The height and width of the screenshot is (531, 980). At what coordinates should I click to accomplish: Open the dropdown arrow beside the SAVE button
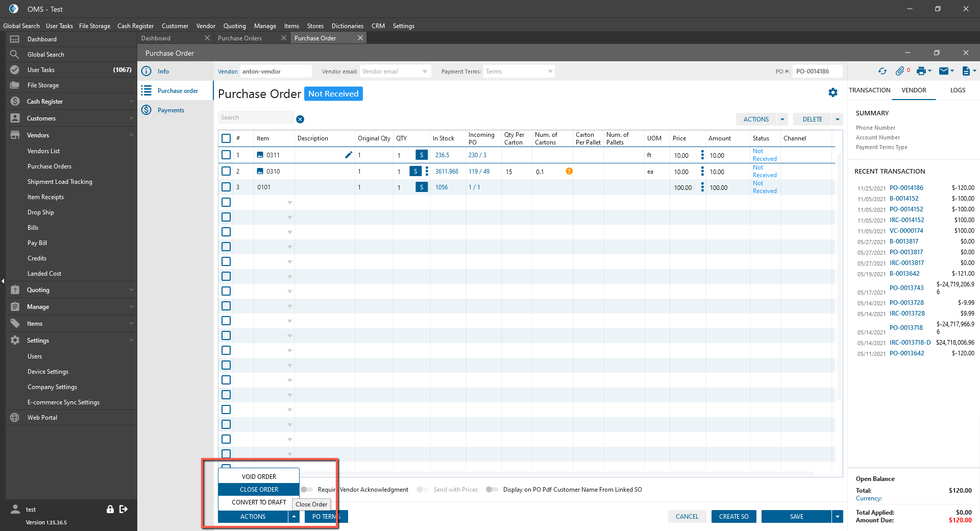click(837, 517)
